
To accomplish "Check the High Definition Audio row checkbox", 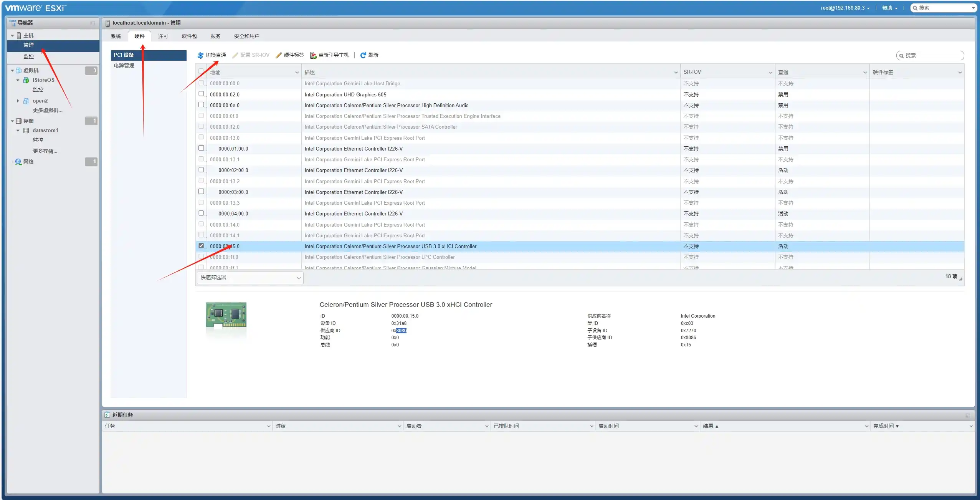I will [x=201, y=104].
